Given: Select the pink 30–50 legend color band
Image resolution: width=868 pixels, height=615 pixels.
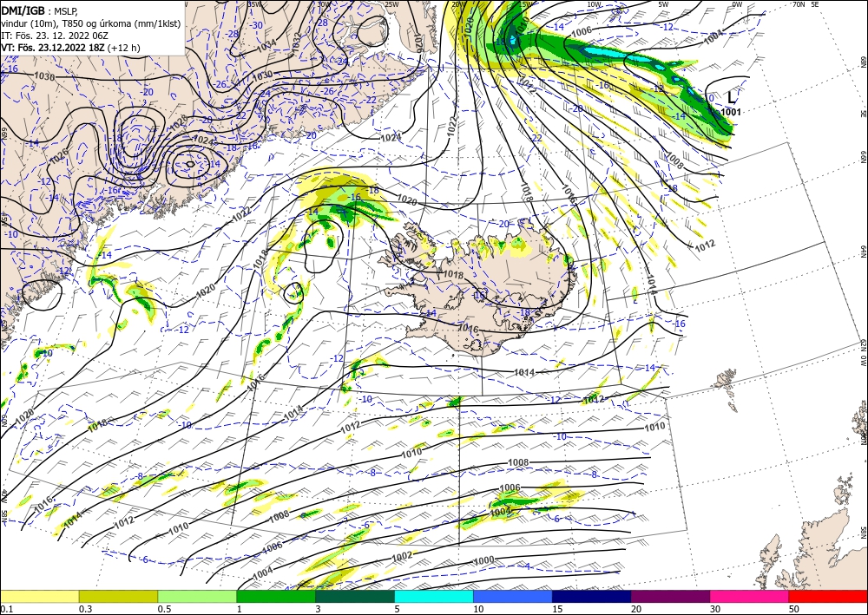Looking at the screenshot, I should pyautogui.click(x=750, y=596).
